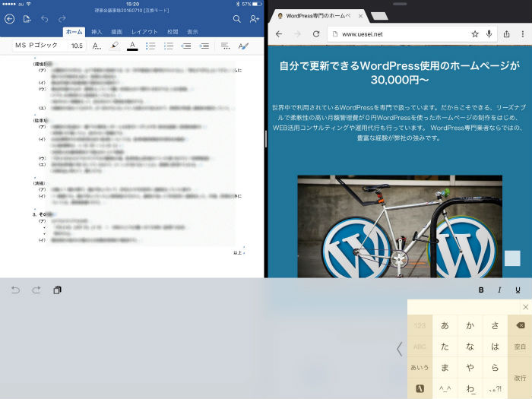
Task: Open search magnifier in Word
Action: (237, 19)
